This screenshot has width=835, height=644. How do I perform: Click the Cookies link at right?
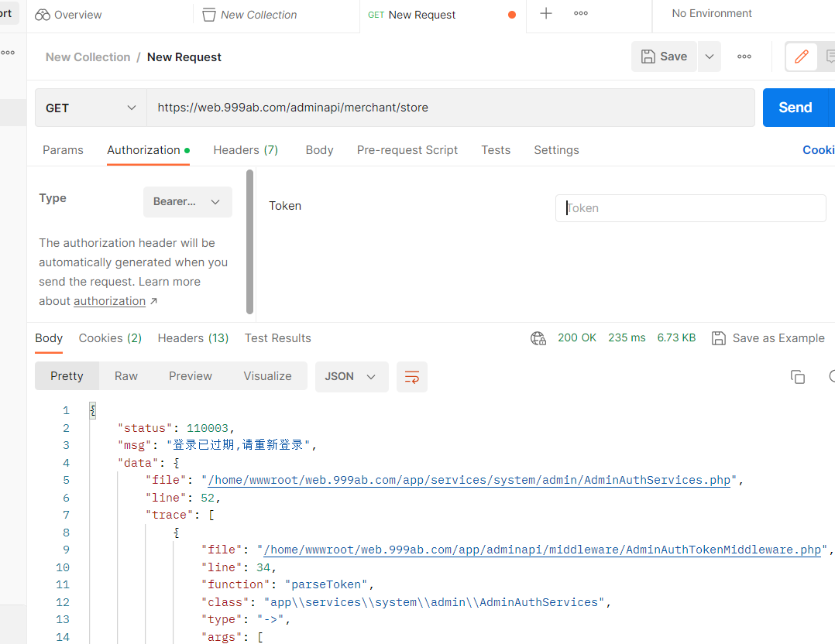[x=819, y=150]
